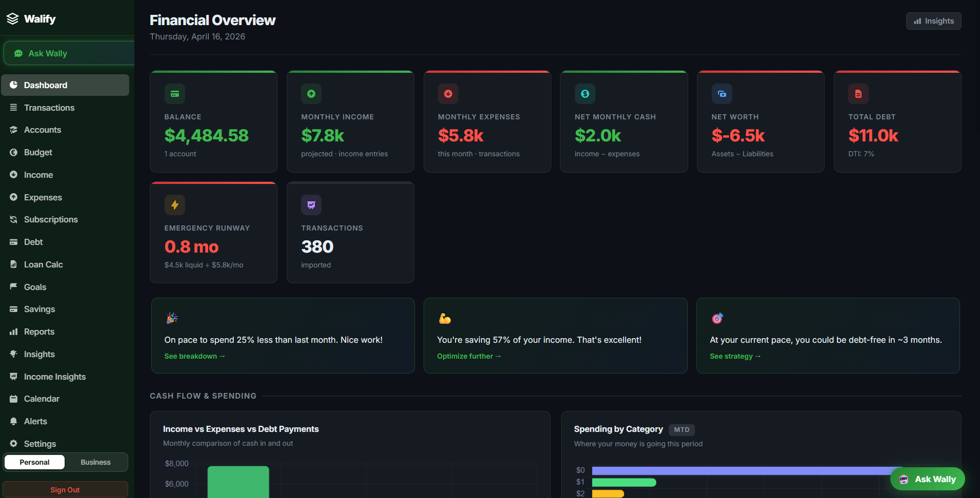
Task: Click the Reports bar chart sidebar icon
Action: pos(14,331)
